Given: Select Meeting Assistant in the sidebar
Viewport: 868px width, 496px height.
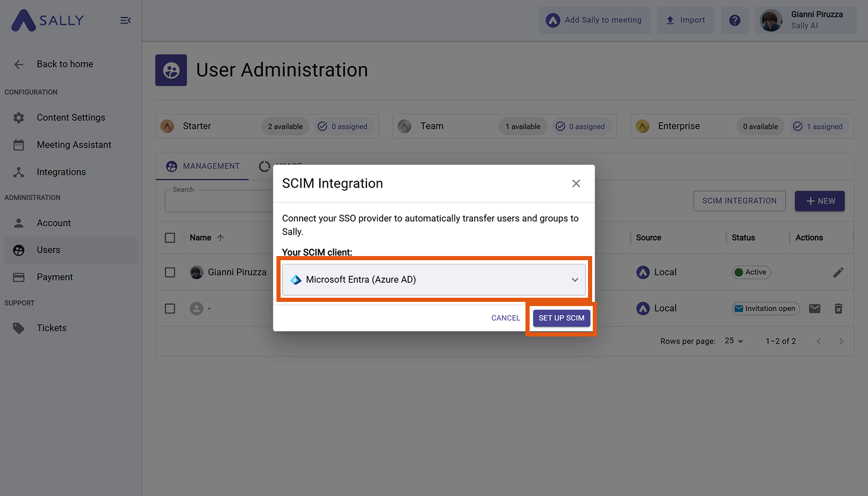Looking at the screenshot, I should point(74,145).
